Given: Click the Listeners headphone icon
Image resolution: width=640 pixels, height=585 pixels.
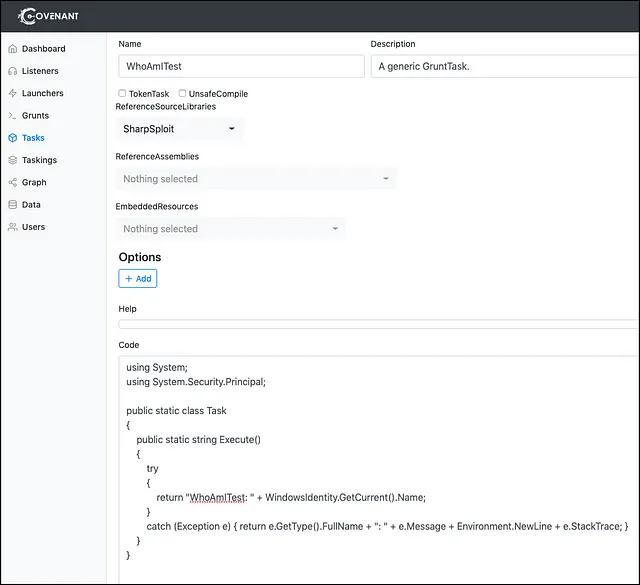Looking at the screenshot, I should [x=13, y=71].
